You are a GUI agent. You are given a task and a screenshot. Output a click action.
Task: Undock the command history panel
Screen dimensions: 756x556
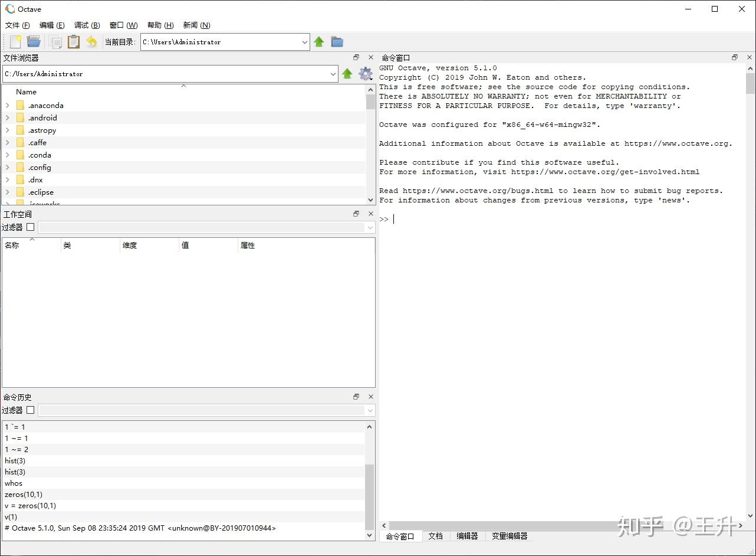[x=356, y=397]
